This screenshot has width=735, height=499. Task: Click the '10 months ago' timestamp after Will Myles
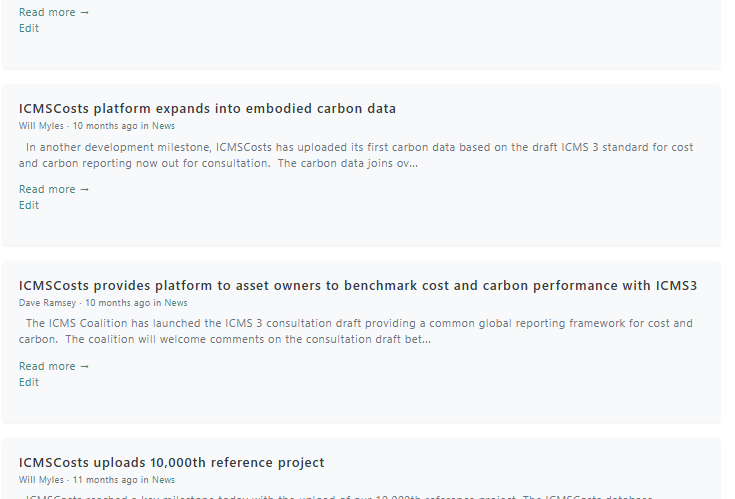point(105,126)
